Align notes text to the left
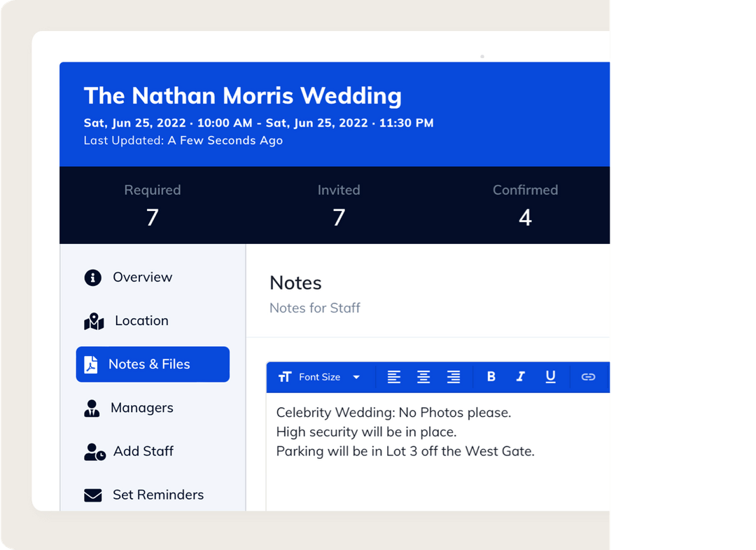Image resolution: width=756 pixels, height=550 pixels. 394,377
